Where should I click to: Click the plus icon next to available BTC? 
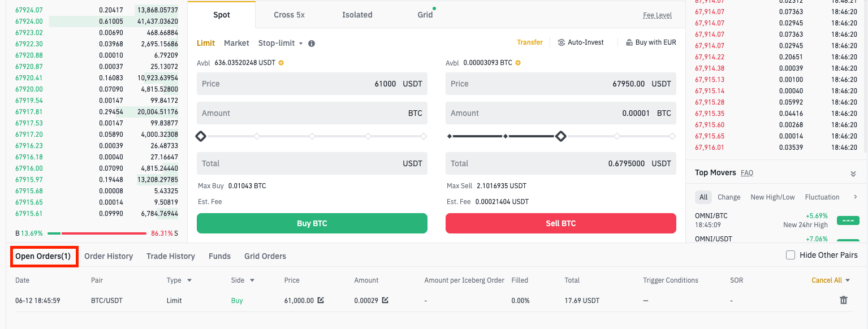click(x=517, y=63)
